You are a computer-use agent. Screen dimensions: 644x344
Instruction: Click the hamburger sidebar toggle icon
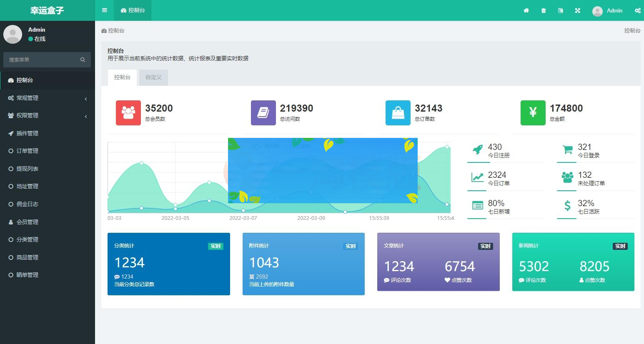(x=105, y=10)
